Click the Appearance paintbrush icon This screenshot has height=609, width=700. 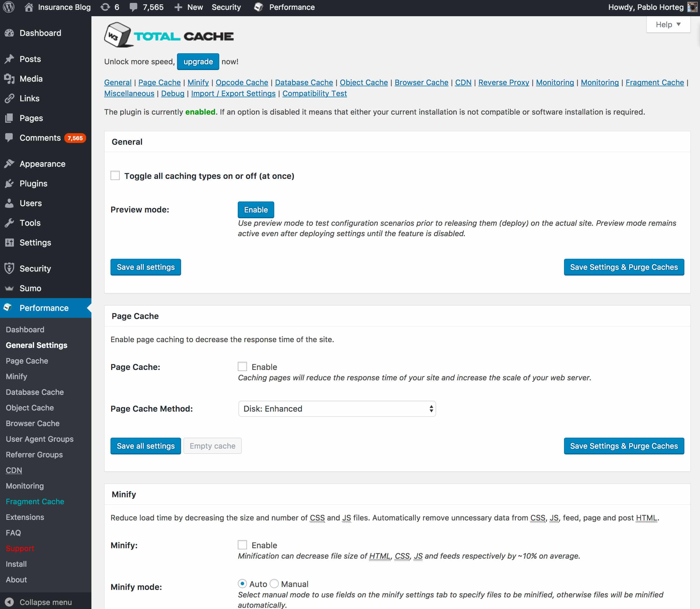10,164
